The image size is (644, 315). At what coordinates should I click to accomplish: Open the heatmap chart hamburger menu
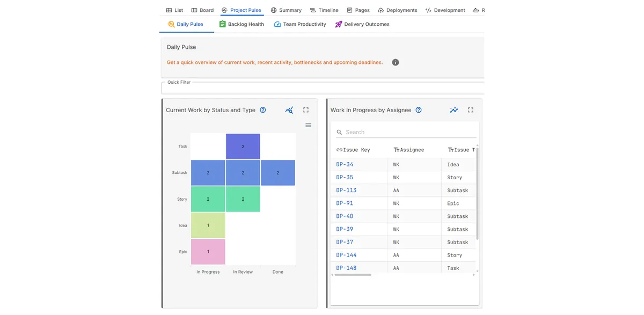coord(308,125)
